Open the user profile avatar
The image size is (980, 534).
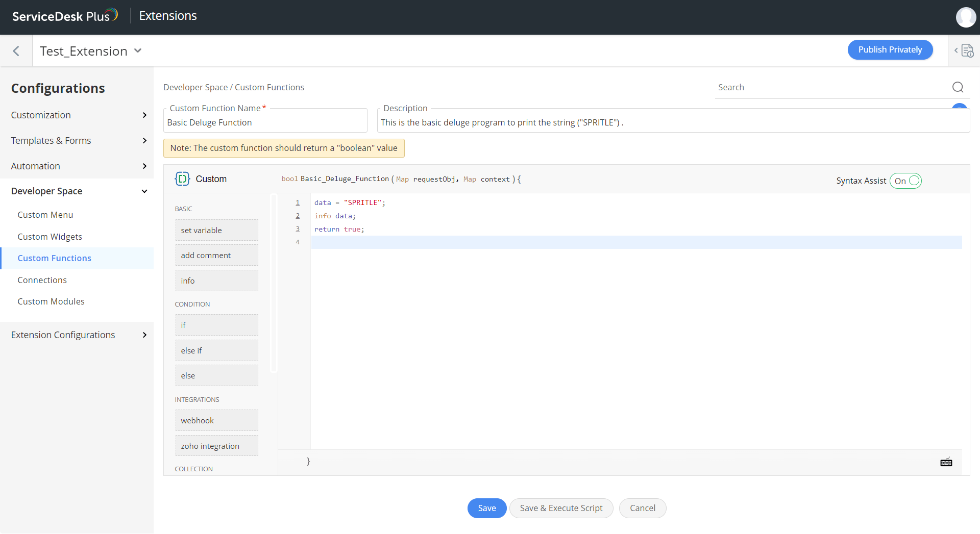[966, 17]
